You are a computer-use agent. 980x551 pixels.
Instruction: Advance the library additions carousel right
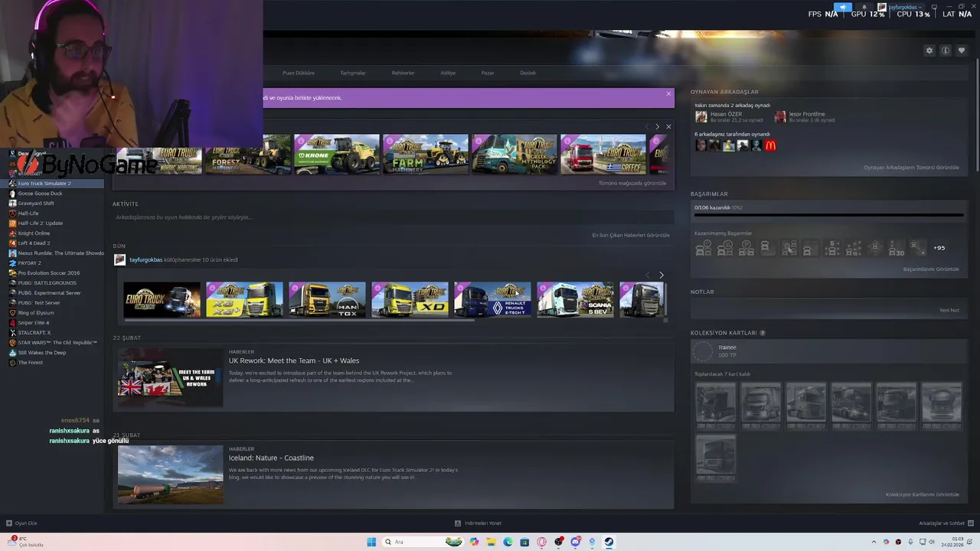point(661,275)
